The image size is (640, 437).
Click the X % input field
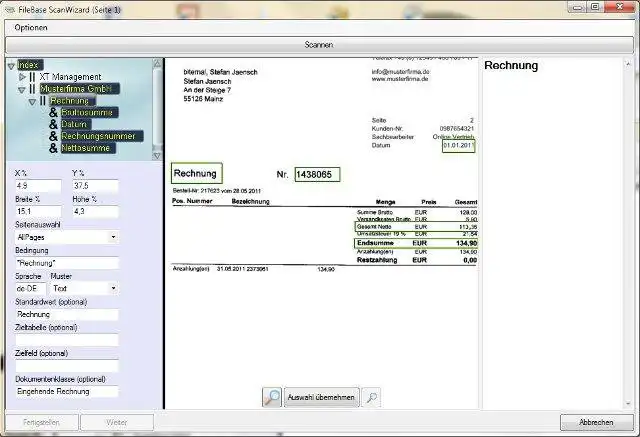tap(38, 186)
